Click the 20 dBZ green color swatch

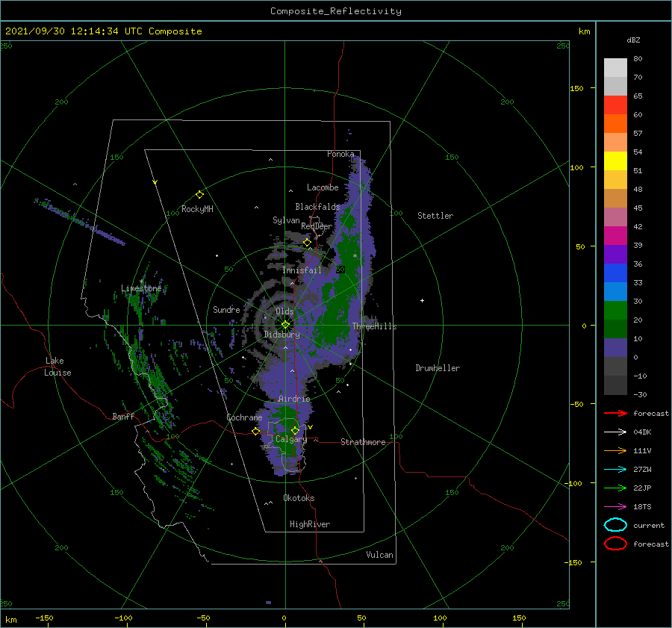615,329
